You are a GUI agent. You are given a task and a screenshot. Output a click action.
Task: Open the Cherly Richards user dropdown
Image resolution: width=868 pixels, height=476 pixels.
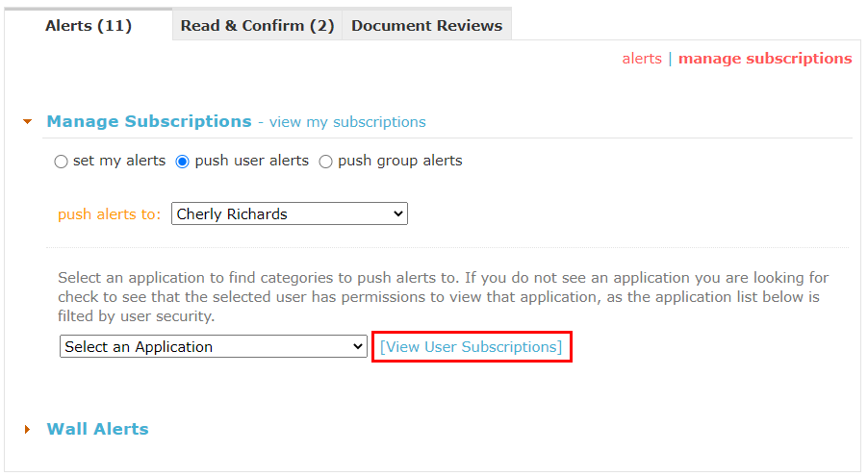click(x=290, y=213)
